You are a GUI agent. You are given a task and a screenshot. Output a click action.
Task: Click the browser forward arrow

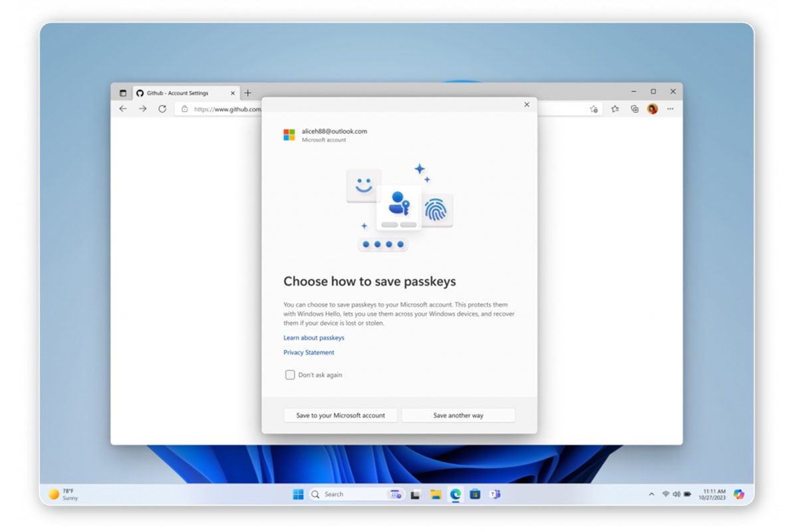(x=142, y=108)
